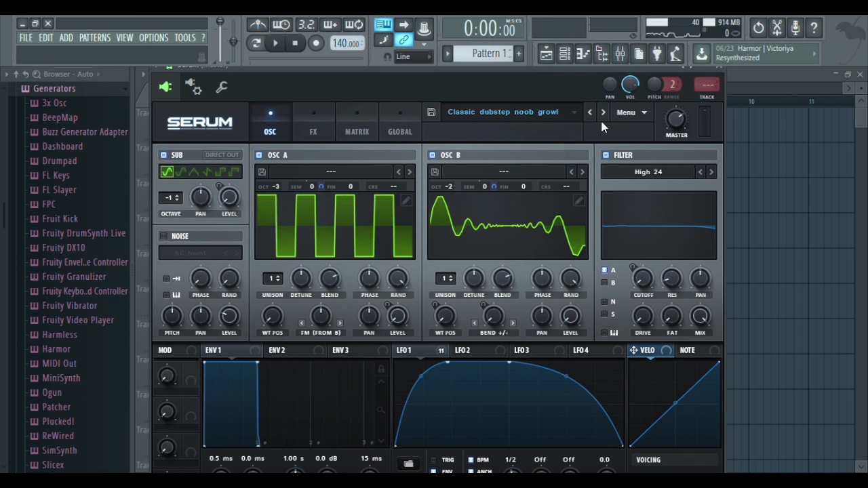Click the Record button in transport
This screenshot has height=488, width=868.
(316, 43)
